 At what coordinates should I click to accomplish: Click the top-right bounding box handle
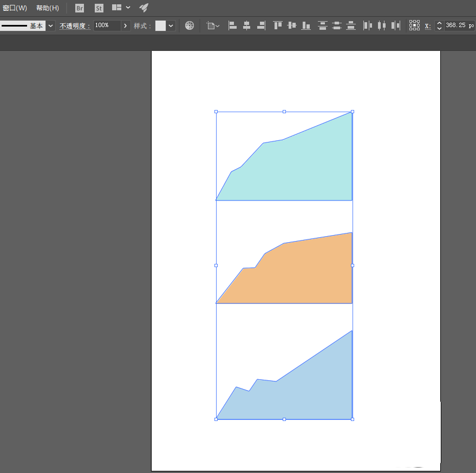pos(353,112)
